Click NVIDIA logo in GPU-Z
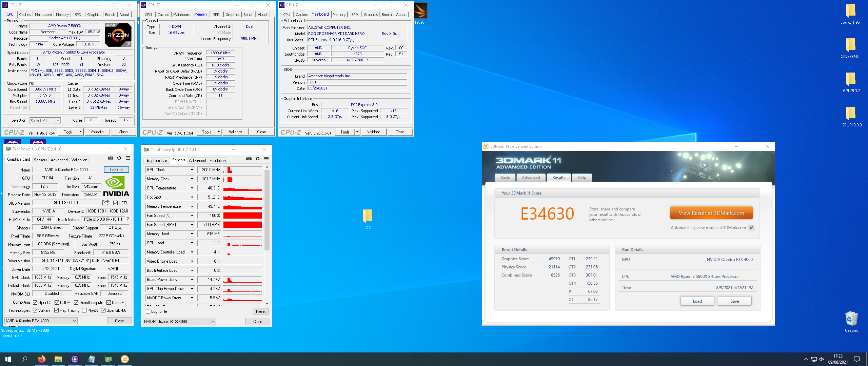The image size is (868, 366). [x=116, y=187]
